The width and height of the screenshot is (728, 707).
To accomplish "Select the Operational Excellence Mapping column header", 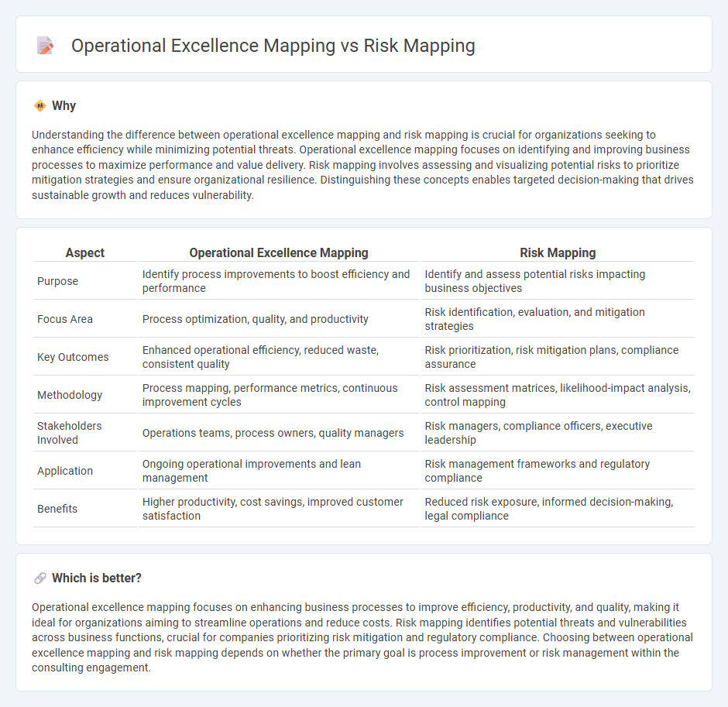I will coord(279,252).
